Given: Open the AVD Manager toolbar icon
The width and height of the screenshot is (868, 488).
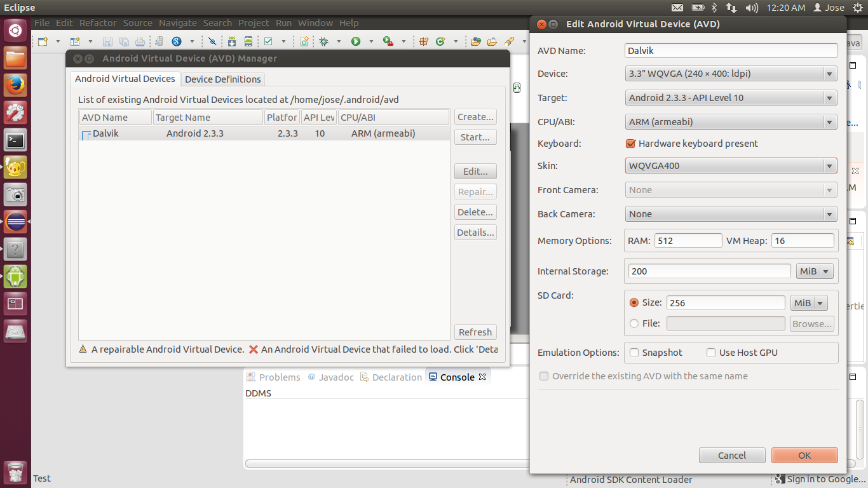Looking at the screenshot, I should (248, 41).
